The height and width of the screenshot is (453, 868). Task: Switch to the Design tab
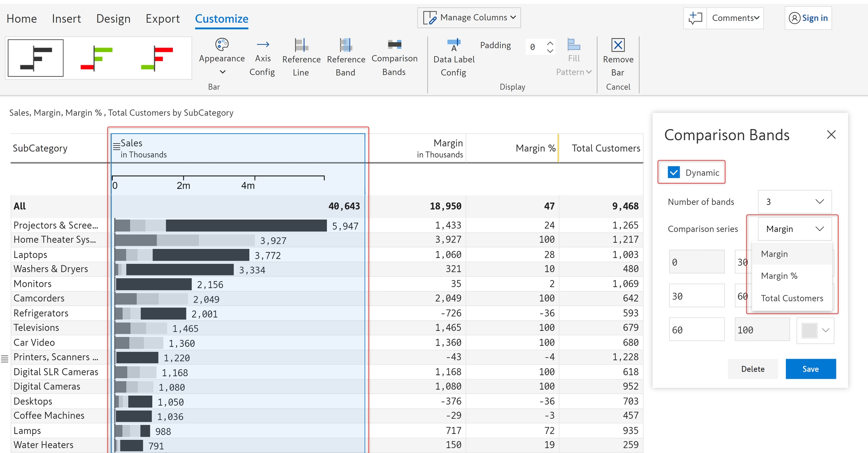pos(113,18)
